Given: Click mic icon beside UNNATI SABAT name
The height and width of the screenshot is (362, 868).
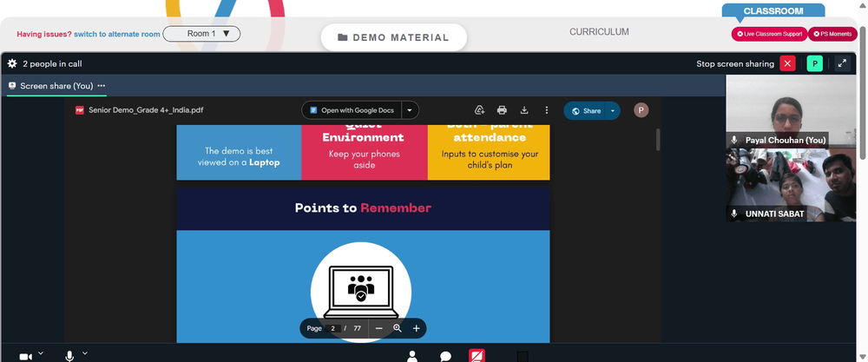Looking at the screenshot, I should click(x=734, y=213).
